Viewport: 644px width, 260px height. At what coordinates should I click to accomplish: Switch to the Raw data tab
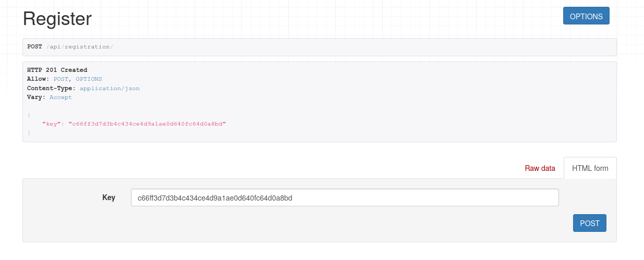coord(540,168)
